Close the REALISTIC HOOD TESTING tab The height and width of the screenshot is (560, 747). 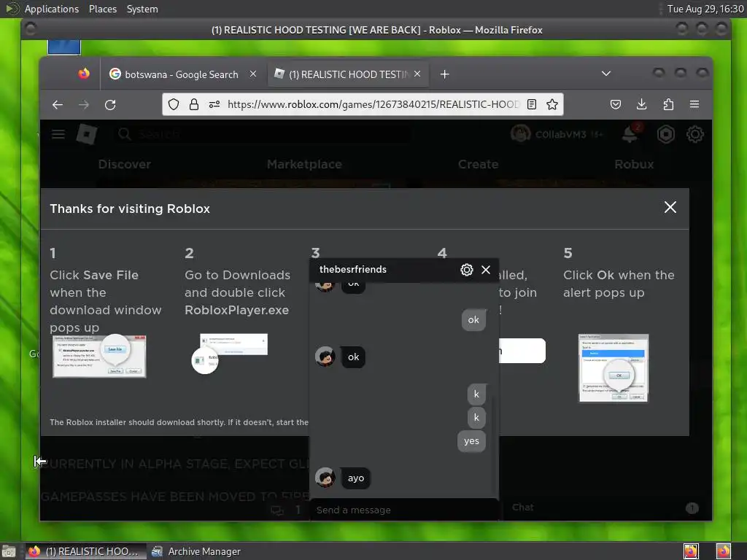[x=417, y=74]
